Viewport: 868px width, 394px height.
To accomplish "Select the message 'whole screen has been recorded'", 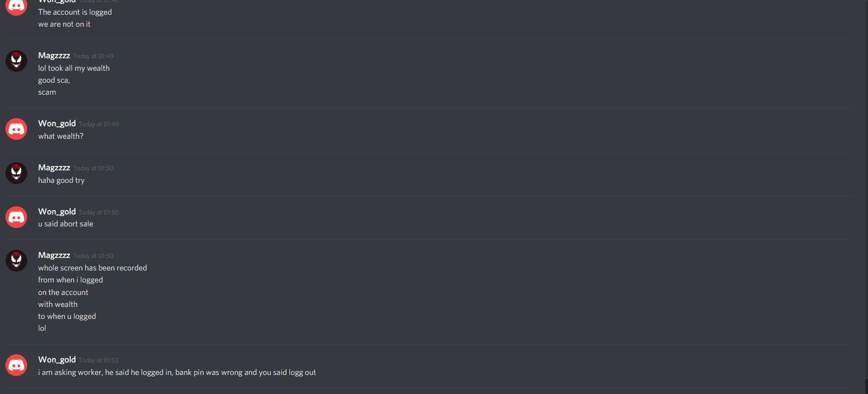I will [x=92, y=268].
